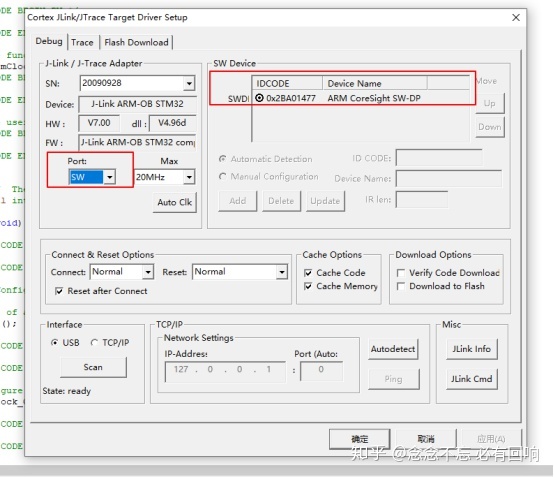
Task: Close the Target Driver Setup dialog
Action: point(515,17)
